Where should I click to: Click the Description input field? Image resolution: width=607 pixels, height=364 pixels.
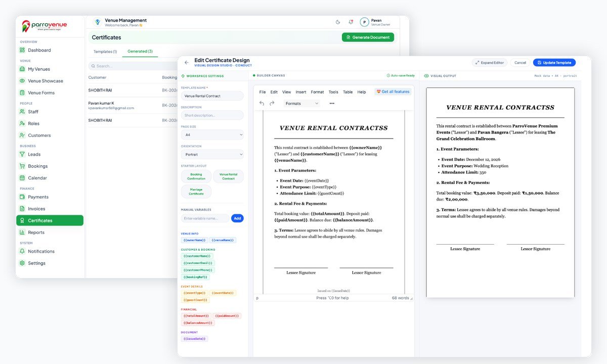(212, 115)
